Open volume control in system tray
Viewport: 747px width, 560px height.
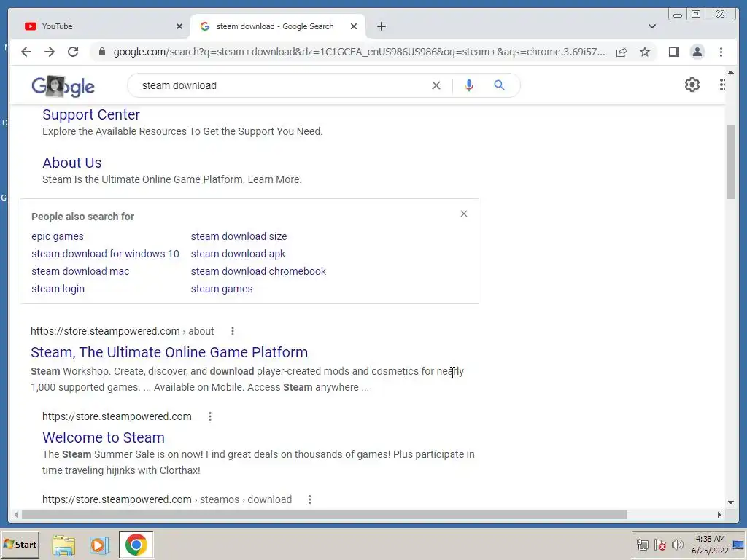[x=677, y=545]
